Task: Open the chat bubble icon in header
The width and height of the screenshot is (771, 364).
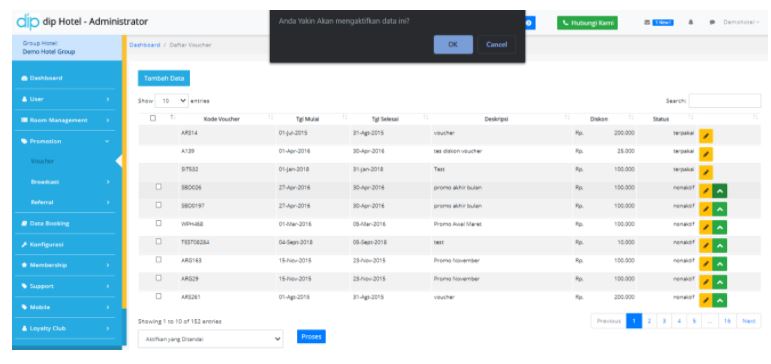Action: [x=712, y=23]
